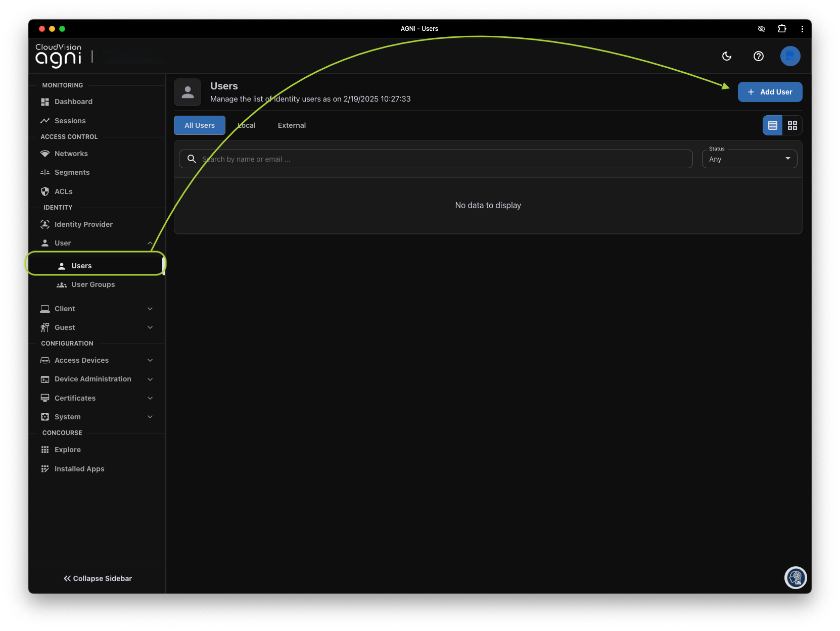
Task: Go to the Networks page
Action: click(x=71, y=154)
